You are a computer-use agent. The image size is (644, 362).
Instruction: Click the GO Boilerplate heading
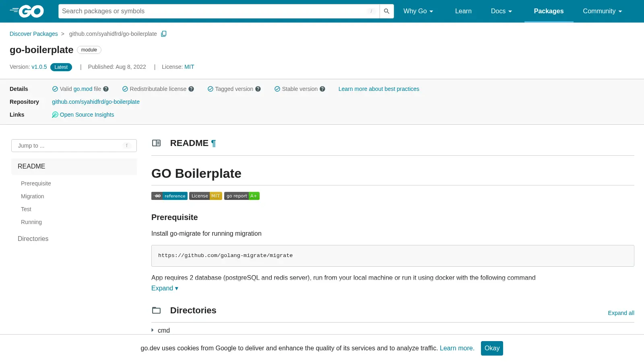pyautogui.click(x=196, y=173)
